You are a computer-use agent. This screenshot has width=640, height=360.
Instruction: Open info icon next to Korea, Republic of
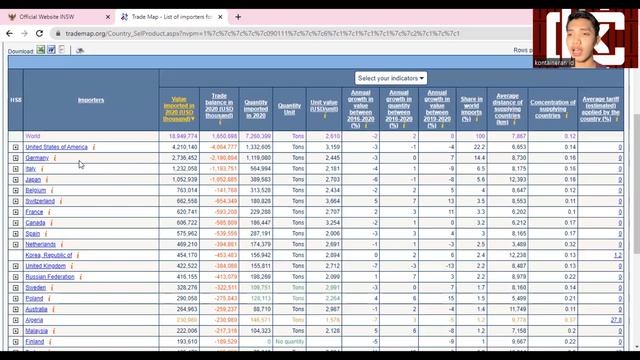coord(78,255)
